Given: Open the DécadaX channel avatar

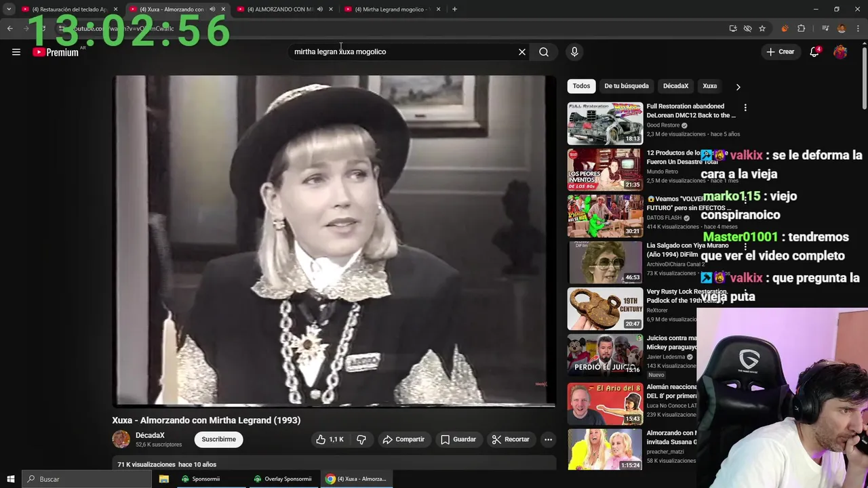Looking at the screenshot, I should tap(121, 439).
